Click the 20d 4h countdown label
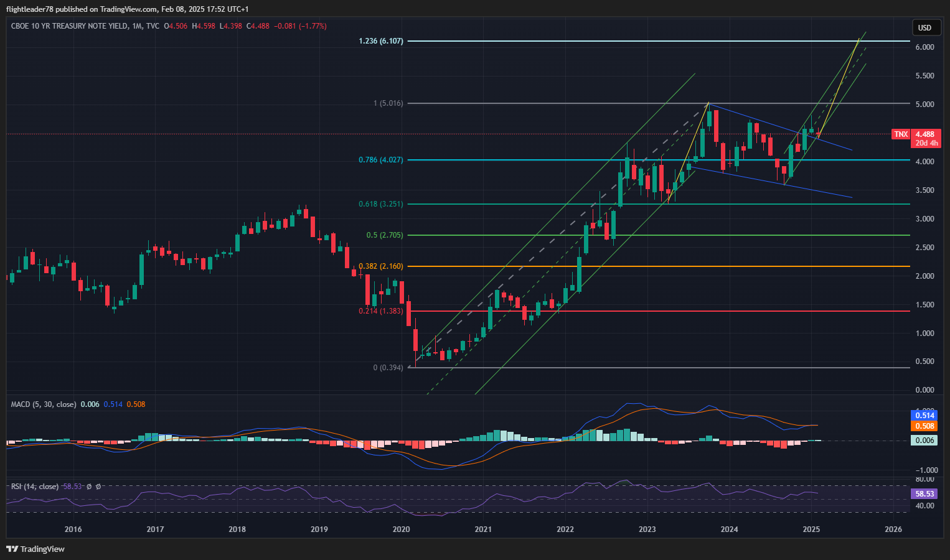Viewport: 950px width, 560px height. 926,143
